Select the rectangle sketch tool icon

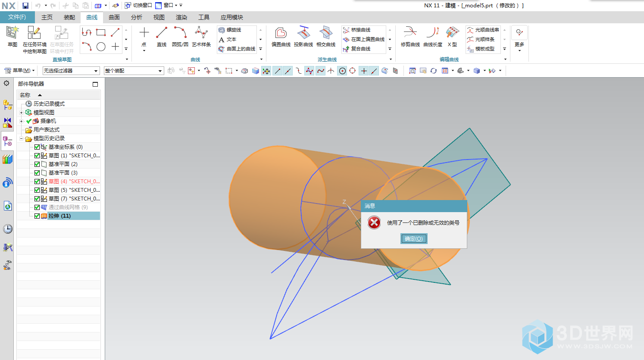coord(101,32)
